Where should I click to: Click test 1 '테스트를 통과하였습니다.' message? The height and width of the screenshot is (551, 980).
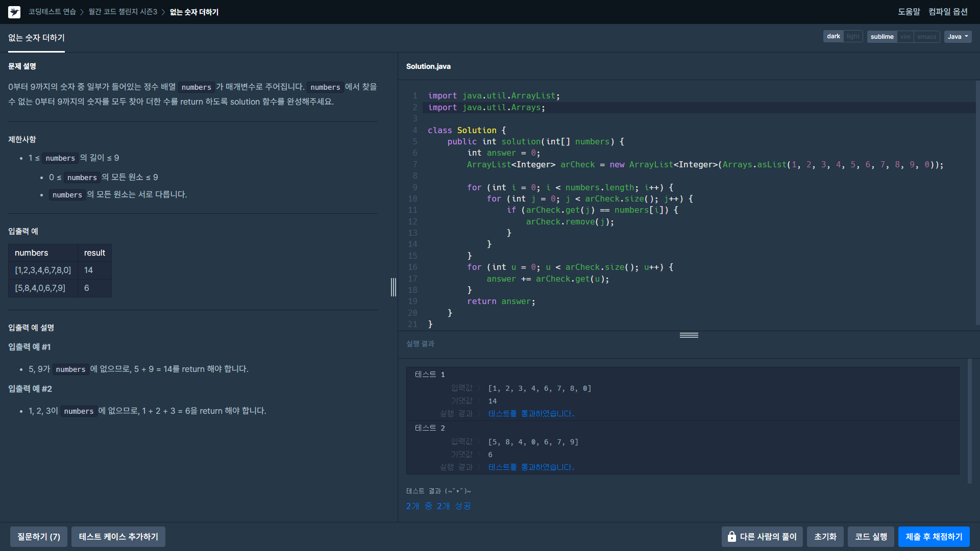[x=531, y=414]
